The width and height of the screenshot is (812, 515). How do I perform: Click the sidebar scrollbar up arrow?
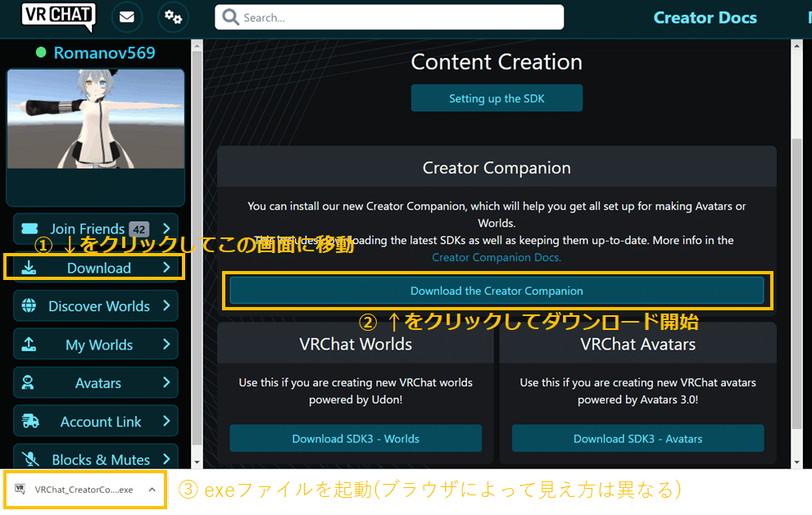point(197,46)
